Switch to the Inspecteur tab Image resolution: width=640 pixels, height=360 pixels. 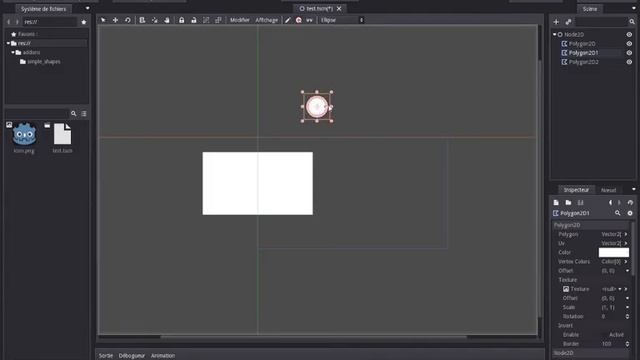click(576, 190)
